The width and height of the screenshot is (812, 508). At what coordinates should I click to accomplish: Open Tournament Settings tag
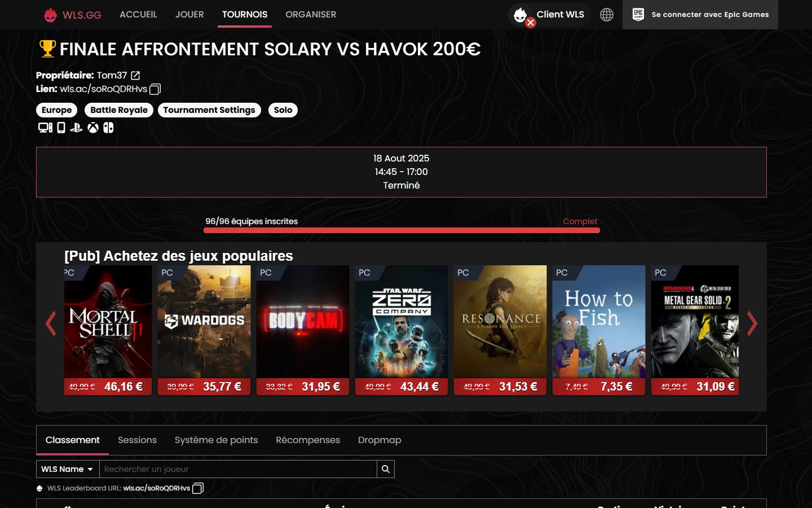(209, 110)
